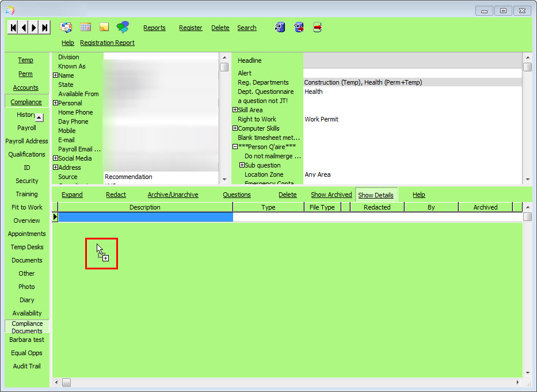
Task: Click the blue database document icon
Action: pos(280,27)
